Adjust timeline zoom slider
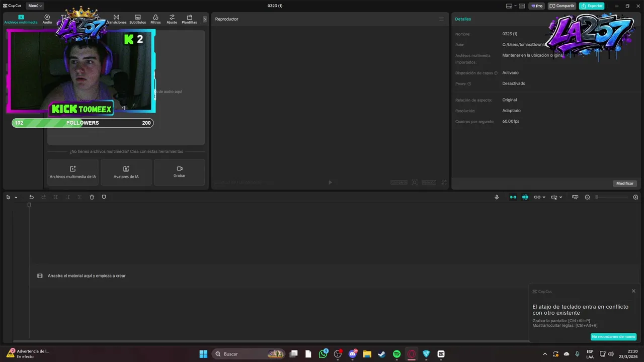The image size is (644, 362). tap(612, 197)
